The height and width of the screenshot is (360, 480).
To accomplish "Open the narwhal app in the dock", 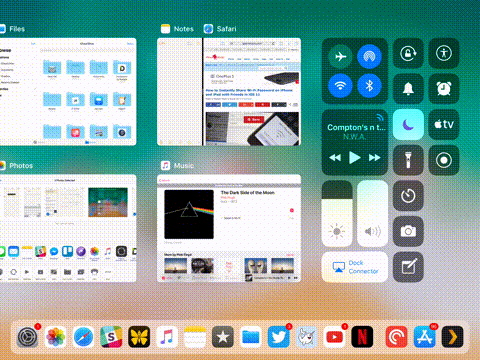I will click(x=307, y=337).
